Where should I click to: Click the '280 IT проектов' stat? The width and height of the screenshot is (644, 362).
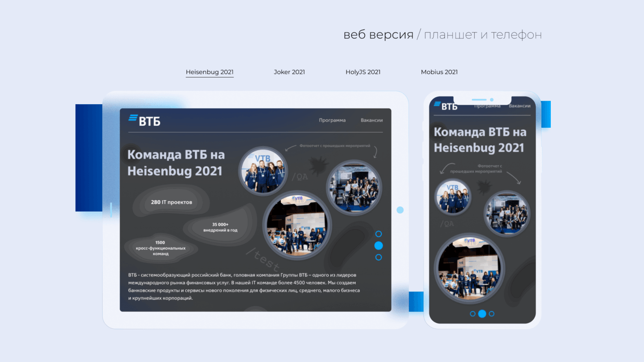click(171, 202)
